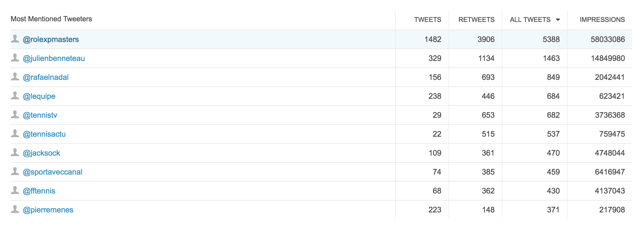Screen dimensions: 644x229
Task: Click the person icon next to @lequipe
Action: (x=15, y=96)
